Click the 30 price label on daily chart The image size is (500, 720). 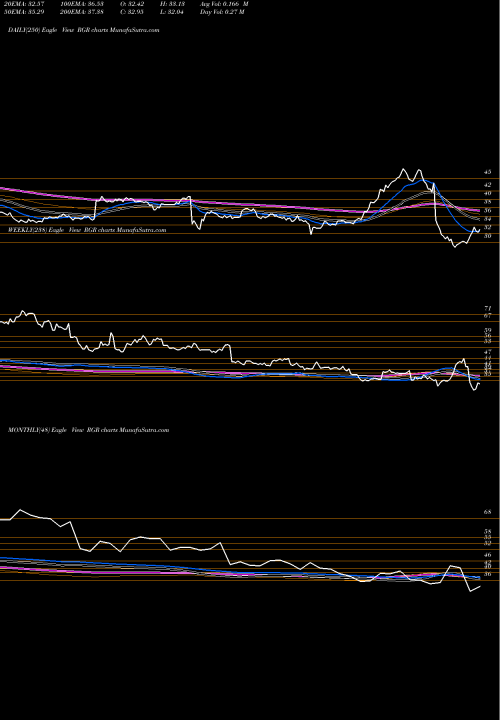tap(488, 236)
